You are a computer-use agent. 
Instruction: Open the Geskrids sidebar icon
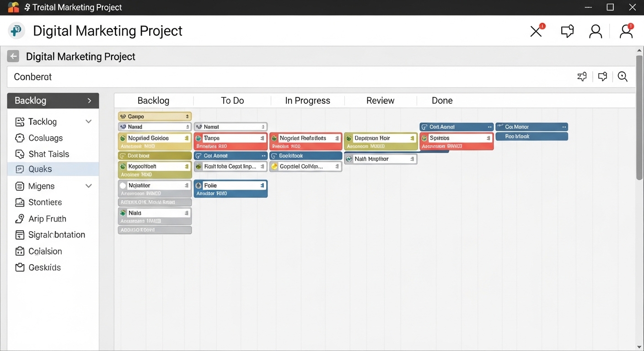[x=20, y=267]
